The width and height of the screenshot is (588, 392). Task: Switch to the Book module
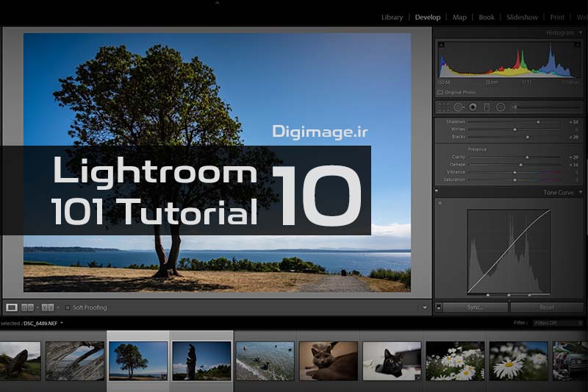point(487,17)
